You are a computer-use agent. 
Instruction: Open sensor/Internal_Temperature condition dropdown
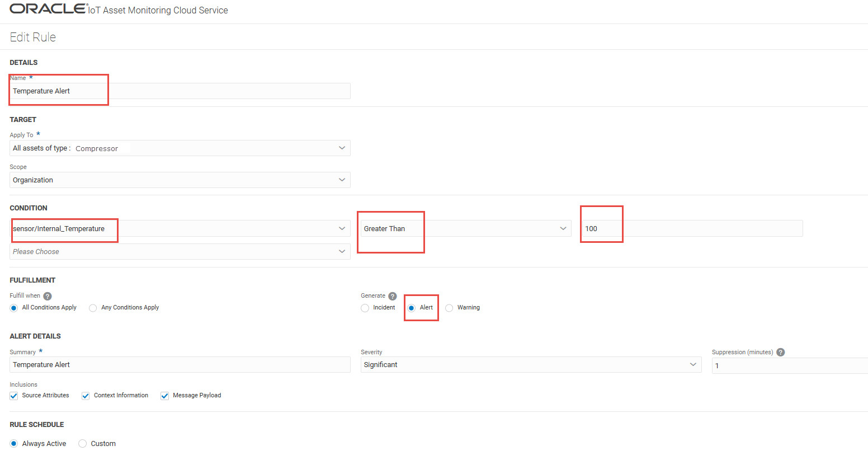(180, 228)
